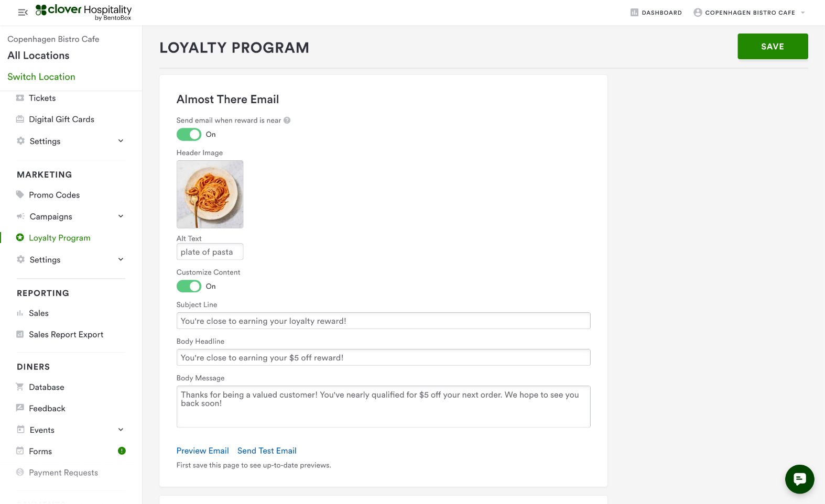The width and height of the screenshot is (825, 504).
Task: Click the Digital Gift Cards icon
Action: (x=20, y=119)
